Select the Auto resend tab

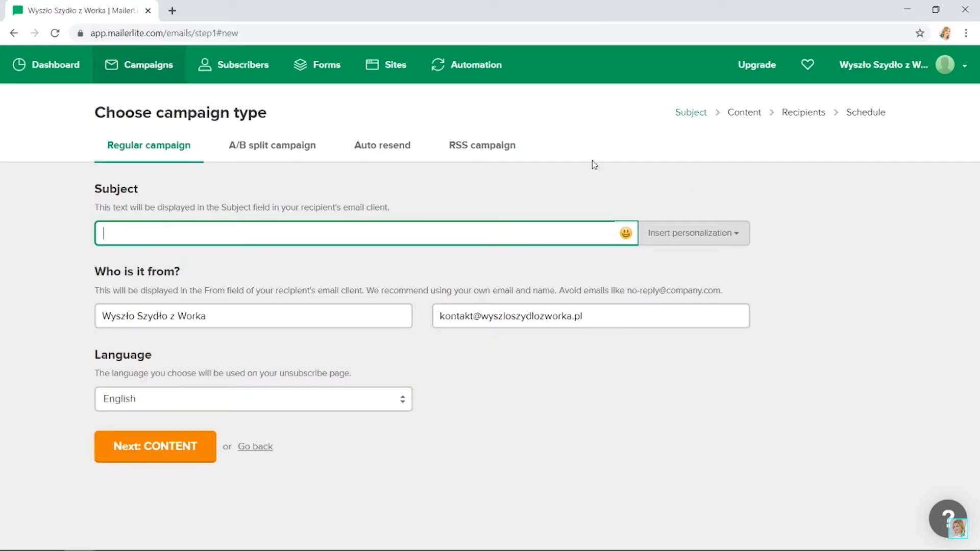(382, 145)
